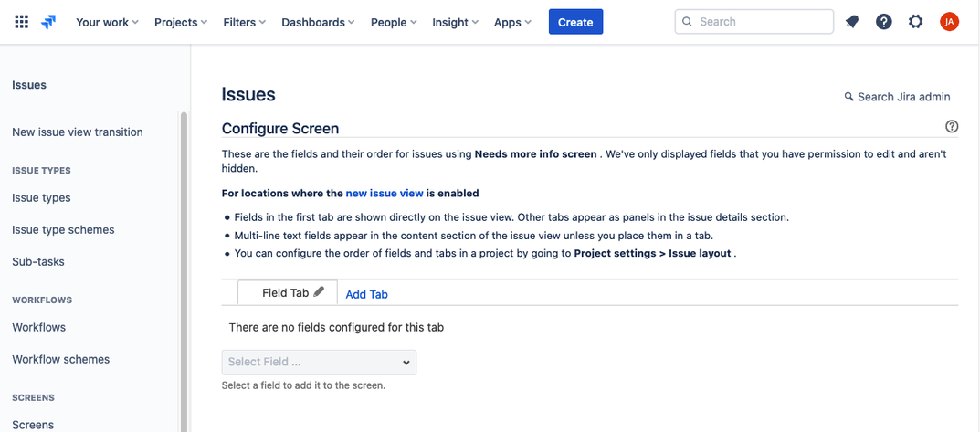Click the Configure Screen help icon

(x=952, y=126)
